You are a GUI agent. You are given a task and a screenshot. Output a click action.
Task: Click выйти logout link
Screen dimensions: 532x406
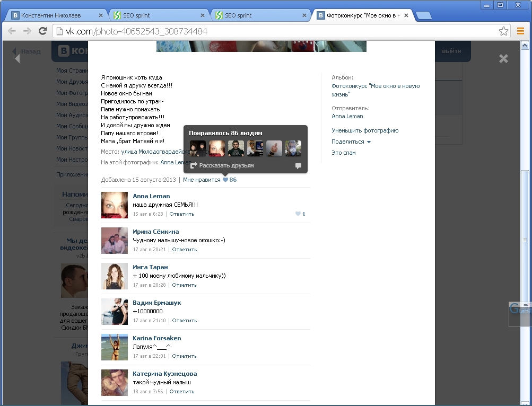451,51
